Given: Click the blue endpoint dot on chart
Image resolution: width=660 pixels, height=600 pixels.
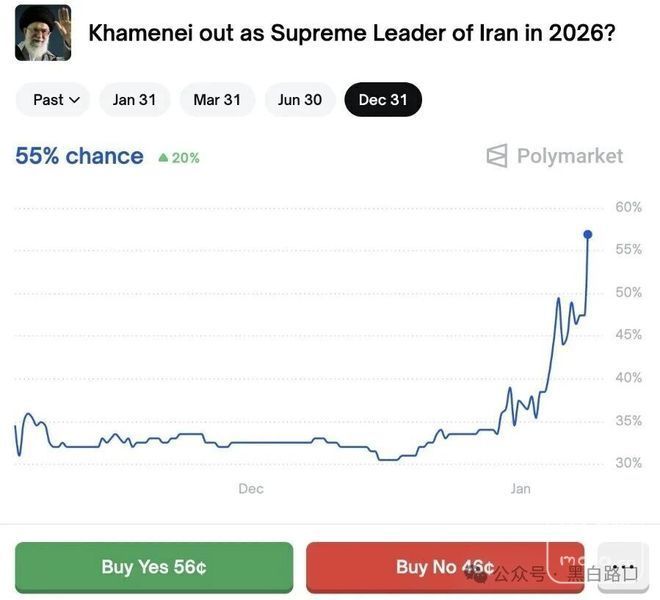Looking at the screenshot, I should [588, 234].
